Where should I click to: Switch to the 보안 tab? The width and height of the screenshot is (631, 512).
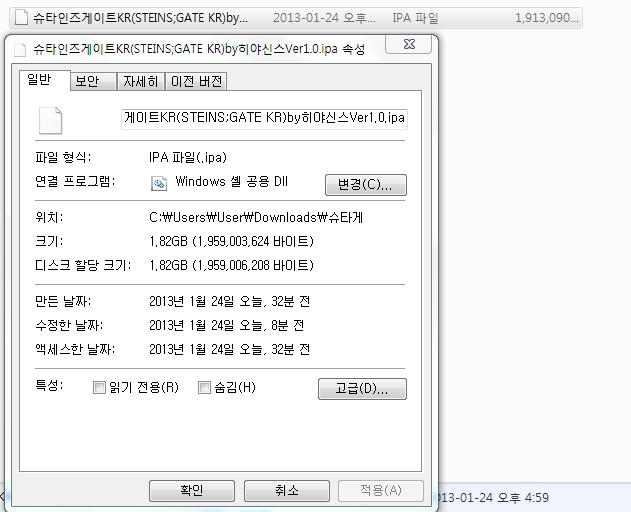pyautogui.click(x=93, y=81)
